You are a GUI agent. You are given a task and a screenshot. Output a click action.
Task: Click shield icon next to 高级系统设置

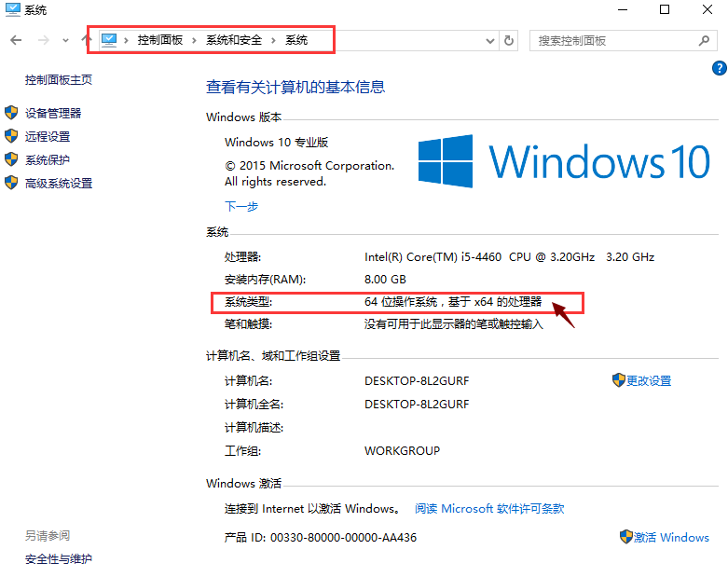(x=11, y=183)
